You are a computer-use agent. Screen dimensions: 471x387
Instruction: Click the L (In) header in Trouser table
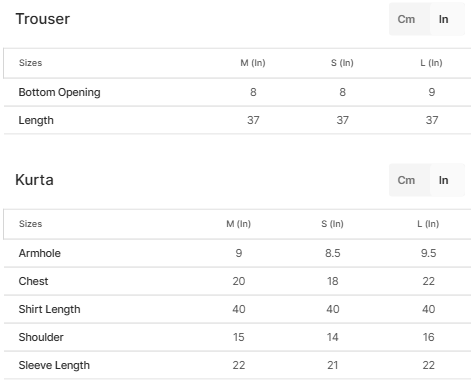click(431, 63)
